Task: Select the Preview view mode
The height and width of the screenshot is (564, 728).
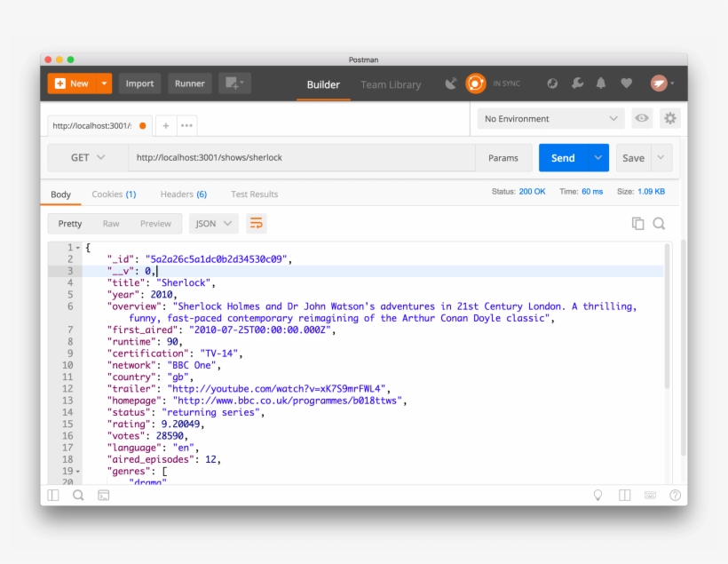Action: [x=155, y=224]
